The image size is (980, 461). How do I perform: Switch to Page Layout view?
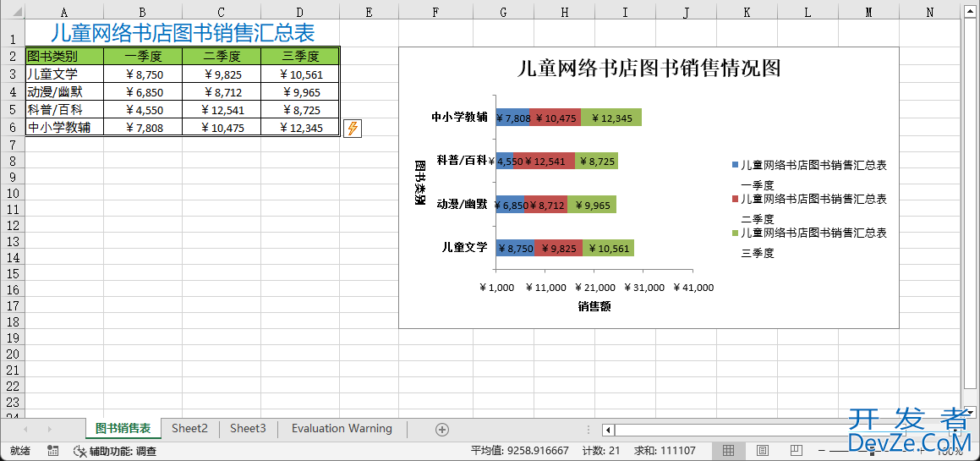click(762, 450)
